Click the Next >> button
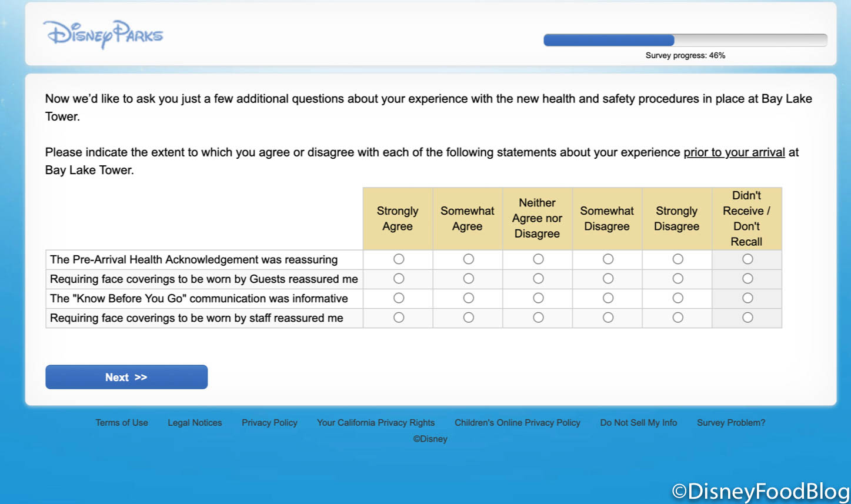 tap(126, 377)
